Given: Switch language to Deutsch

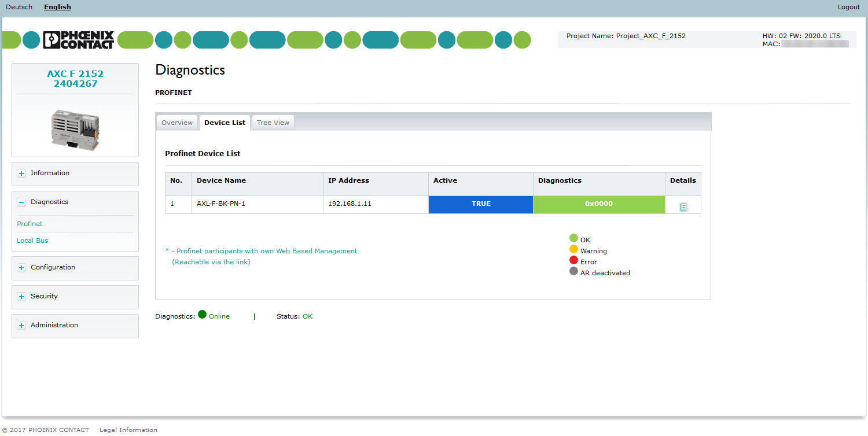Looking at the screenshot, I should pyautogui.click(x=19, y=7).
